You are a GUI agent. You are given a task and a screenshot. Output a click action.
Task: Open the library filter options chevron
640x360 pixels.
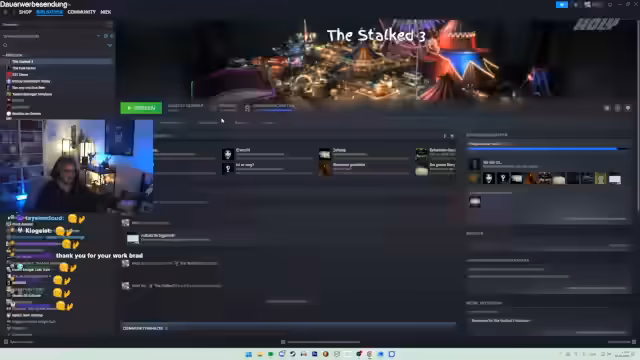click(109, 45)
